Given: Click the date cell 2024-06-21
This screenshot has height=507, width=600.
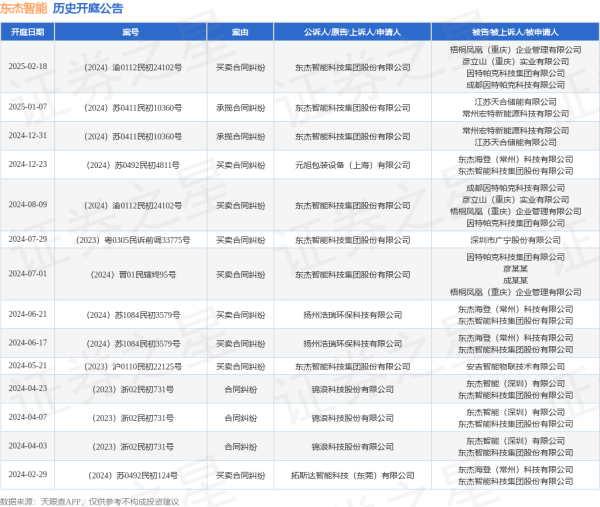Looking at the screenshot, I should [28, 314].
